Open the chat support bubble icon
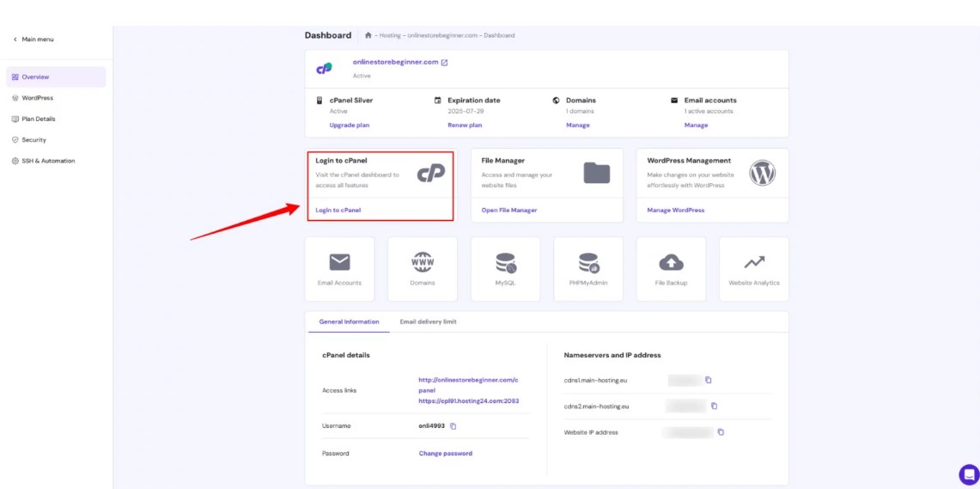The width and height of the screenshot is (980, 489). (969, 474)
